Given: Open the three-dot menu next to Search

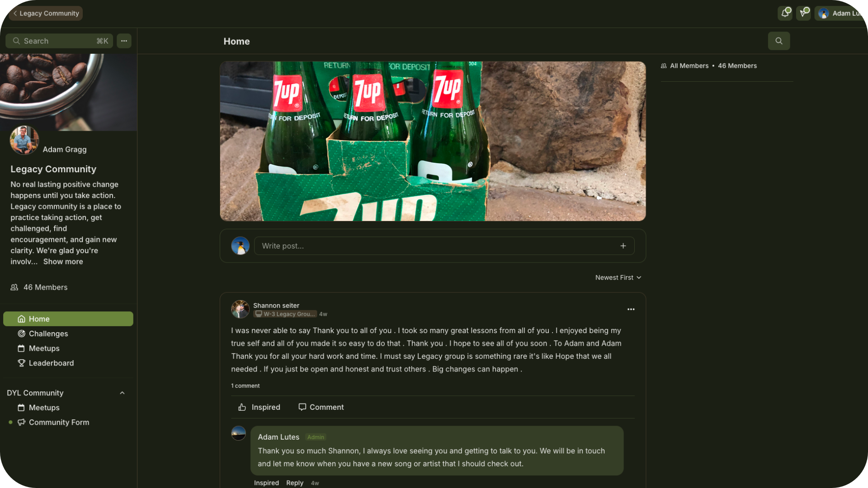Looking at the screenshot, I should [x=124, y=41].
